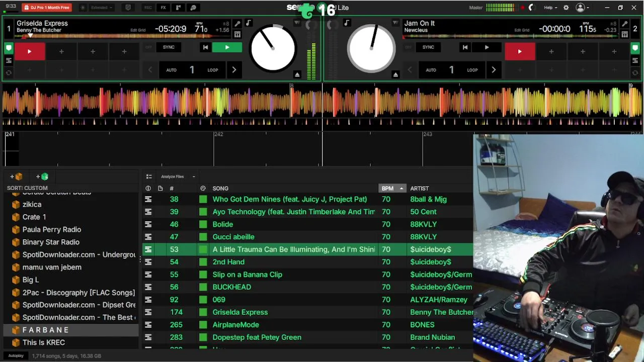Select the F A R B A N E crate
Viewport: 644px width, 362px height.
click(71, 330)
